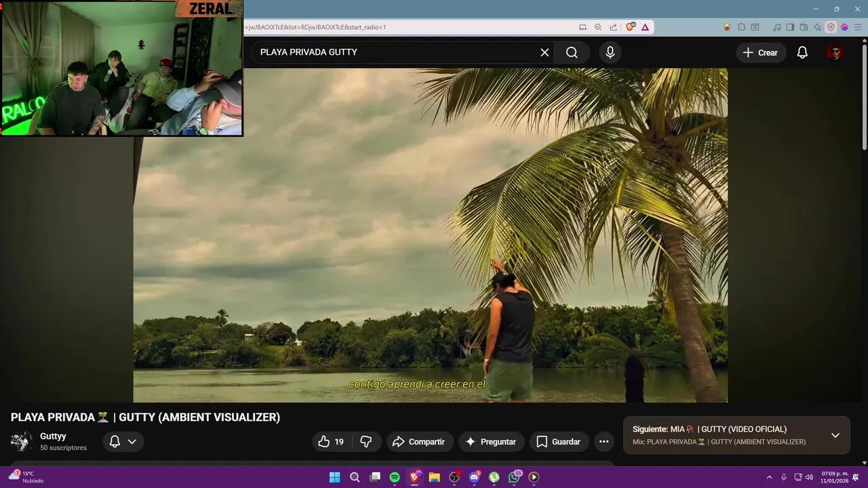Open weather widget showing 15°C Nublado
868x488 pixels.
point(26,477)
